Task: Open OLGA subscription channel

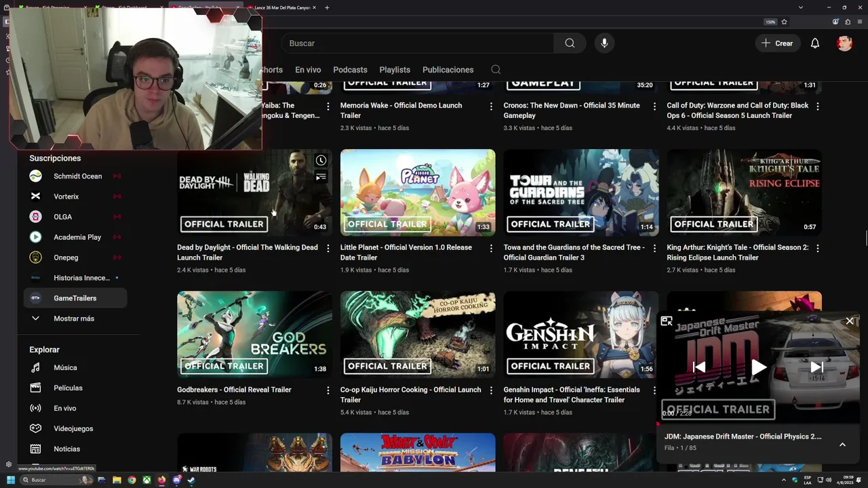Action: click(x=75, y=217)
